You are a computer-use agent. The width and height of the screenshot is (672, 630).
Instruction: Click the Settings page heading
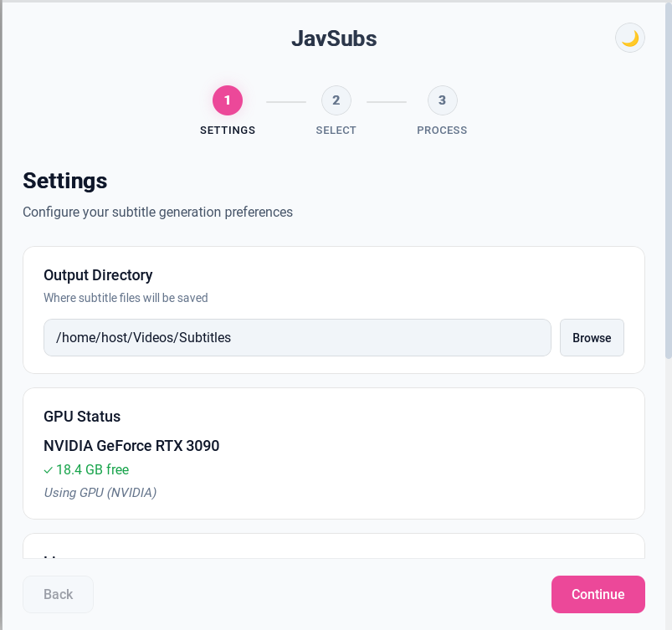click(x=64, y=181)
